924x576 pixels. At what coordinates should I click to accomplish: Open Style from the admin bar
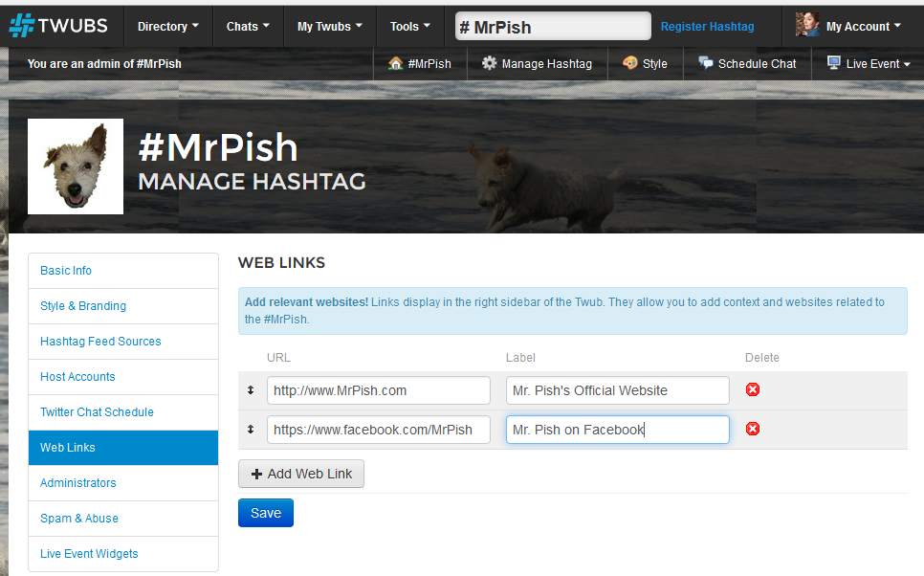(x=646, y=64)
